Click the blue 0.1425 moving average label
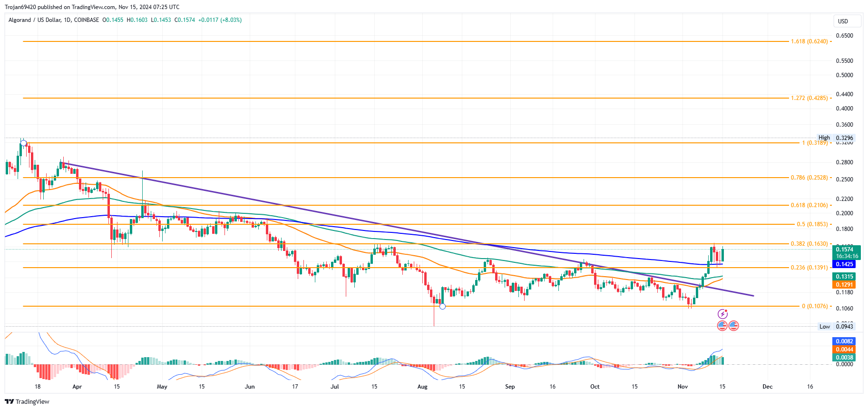Viewport: 868px width, 410px height. coord(844,264)
